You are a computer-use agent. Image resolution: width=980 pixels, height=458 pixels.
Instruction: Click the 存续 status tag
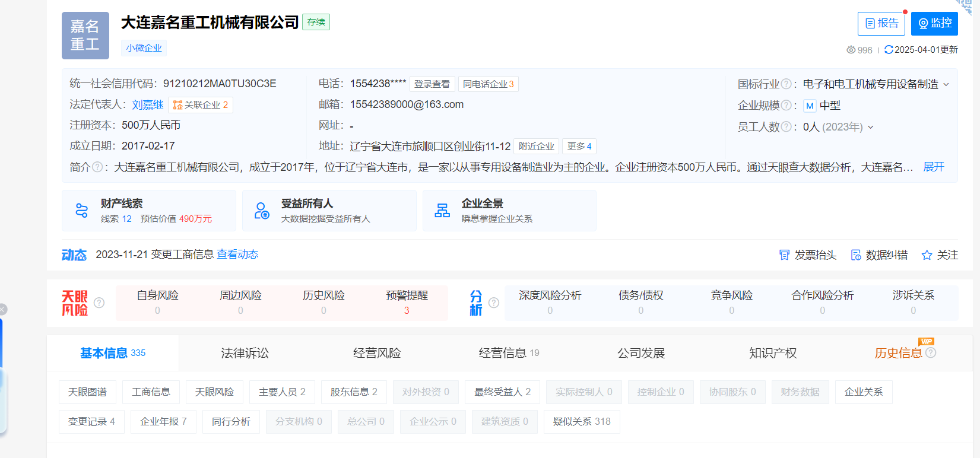tap(316, 22)
